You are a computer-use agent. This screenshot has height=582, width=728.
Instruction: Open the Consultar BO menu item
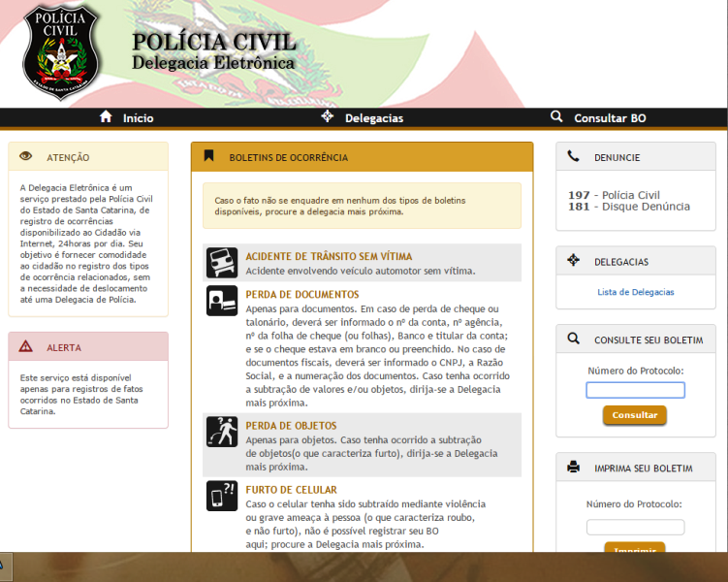click(x=610, y=118)
